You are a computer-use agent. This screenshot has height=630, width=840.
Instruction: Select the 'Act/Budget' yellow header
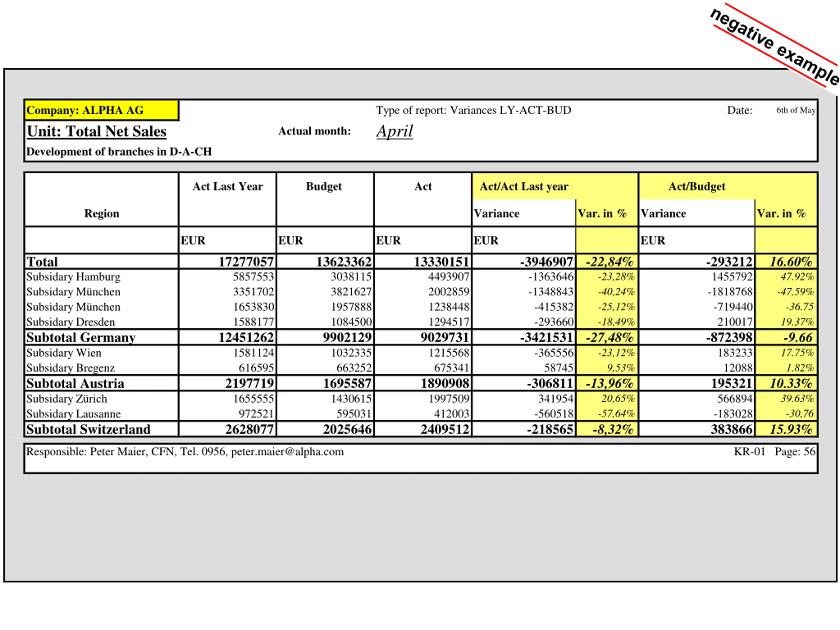(697, 186)
